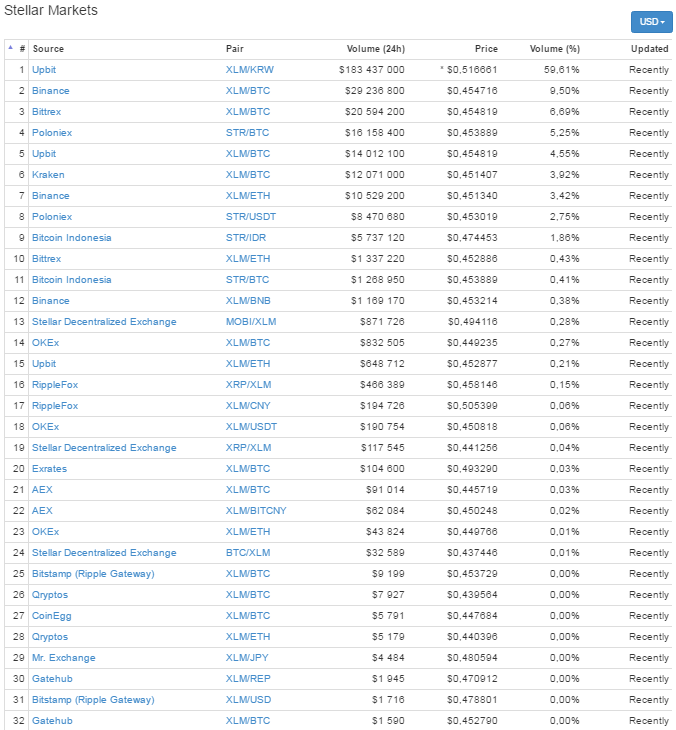Open Upbit link in row 15
Image resolution: width=676 pixels, height=730 pixels.
tap(44, 364)
